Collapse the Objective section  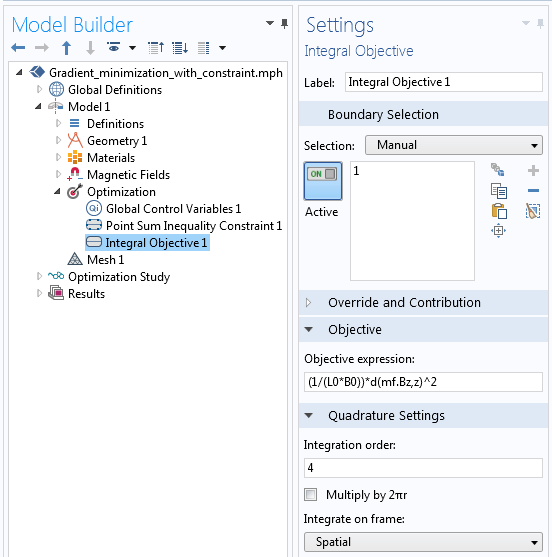coord(309,329)
